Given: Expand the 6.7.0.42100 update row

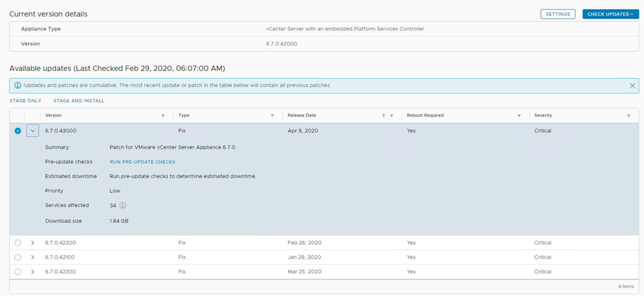Looking at the screenshot, I should coord(33,258).
